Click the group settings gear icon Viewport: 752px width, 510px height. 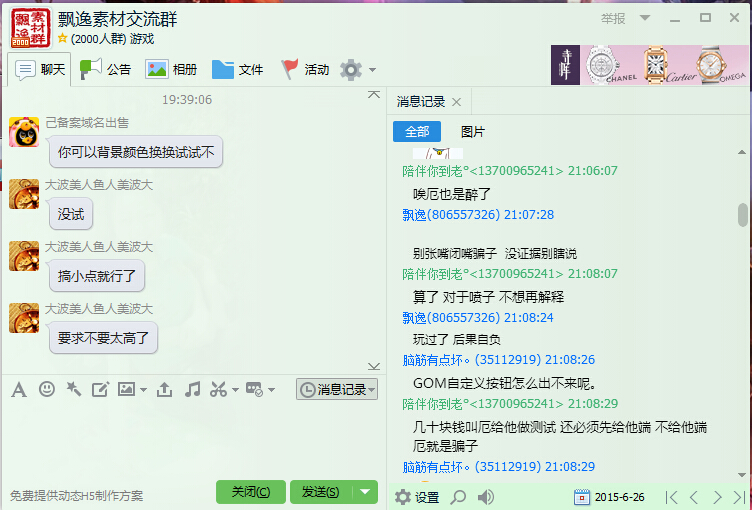[351, 70]
